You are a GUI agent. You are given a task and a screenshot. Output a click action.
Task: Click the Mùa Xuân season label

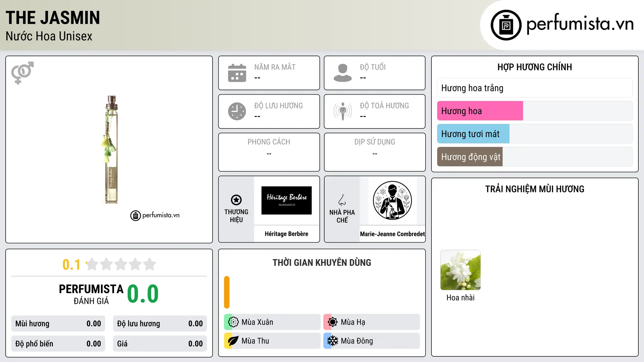point(257,322)
